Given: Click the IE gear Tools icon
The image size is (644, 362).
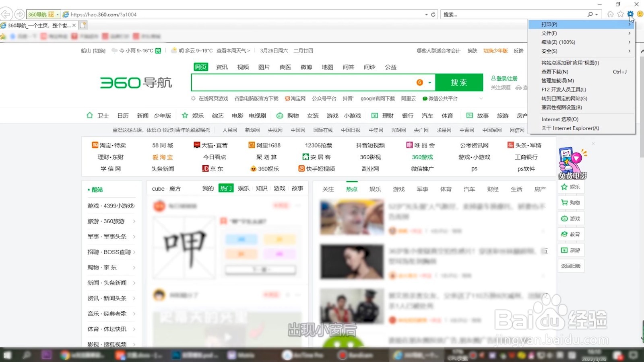Looking at the screenshot, I should (630, 14).
